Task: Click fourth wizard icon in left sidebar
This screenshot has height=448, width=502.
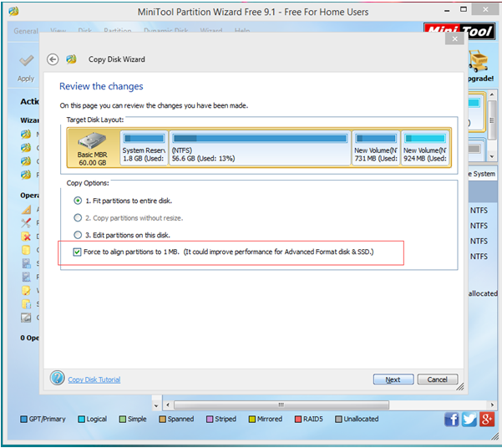Action: click(26, 175)
